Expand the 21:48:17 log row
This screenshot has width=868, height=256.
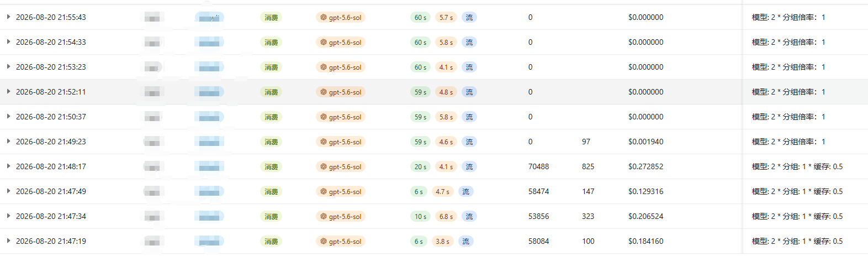[8, 166]
